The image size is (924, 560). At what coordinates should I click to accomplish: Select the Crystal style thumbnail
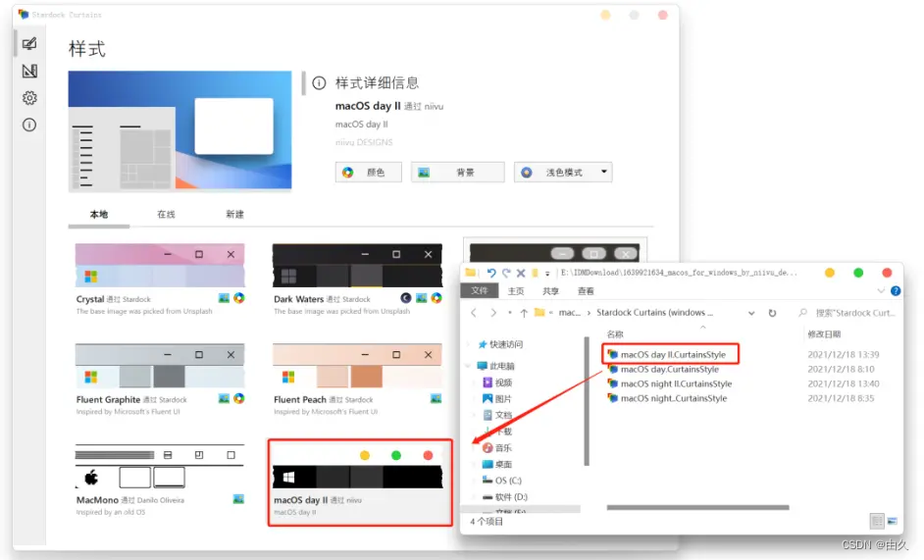(160, 265)
